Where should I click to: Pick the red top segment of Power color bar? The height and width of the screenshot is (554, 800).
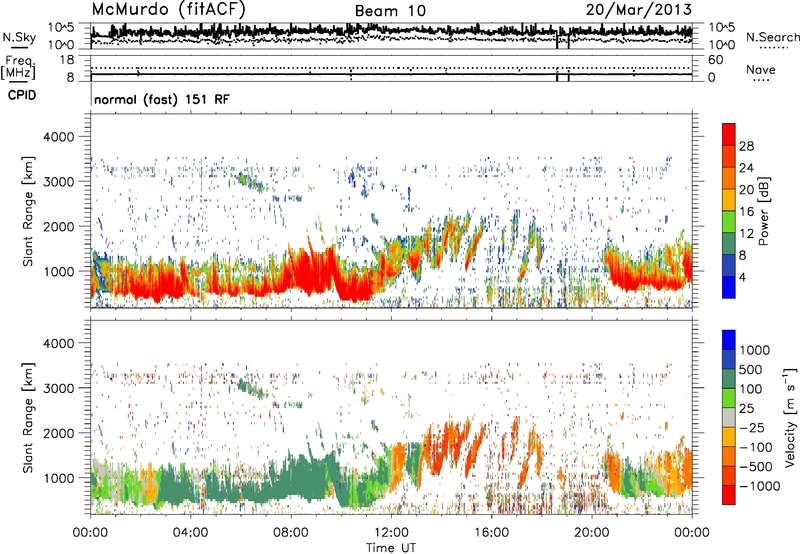[x=729, y=135]
